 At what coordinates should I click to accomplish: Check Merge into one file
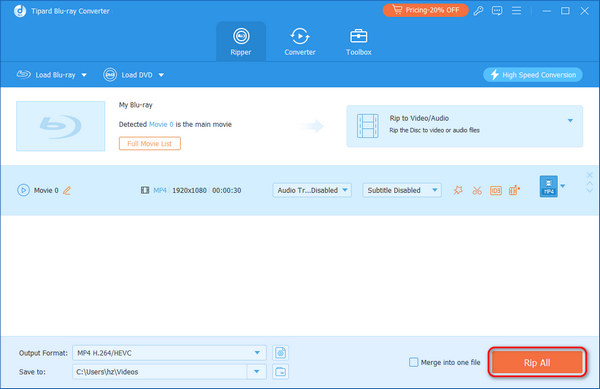click(x=414, y=362)
